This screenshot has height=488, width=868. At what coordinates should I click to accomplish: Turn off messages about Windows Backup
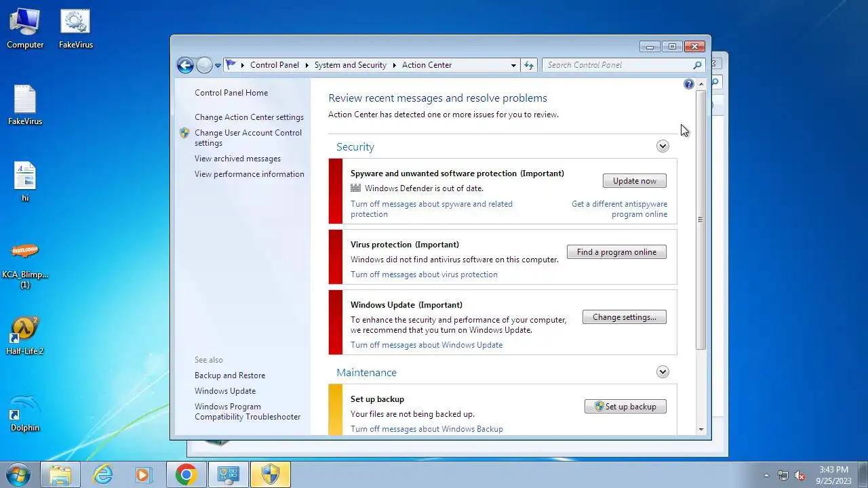coord(427,429)
